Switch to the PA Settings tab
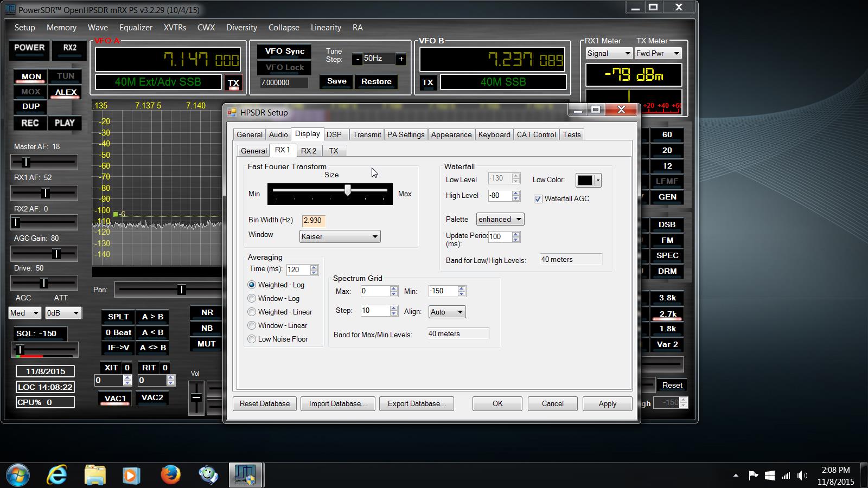Viewport: 868px width, 488px height. tap(406, 134)
